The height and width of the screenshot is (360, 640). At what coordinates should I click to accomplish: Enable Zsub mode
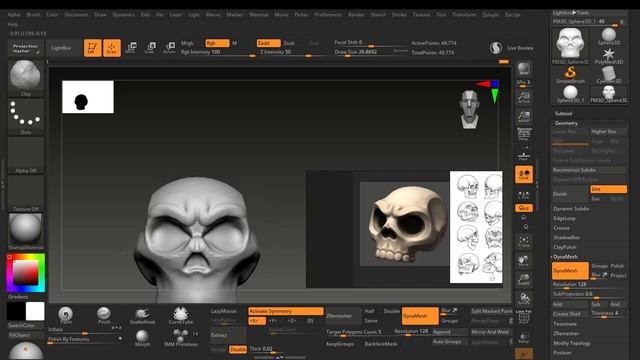289,43
